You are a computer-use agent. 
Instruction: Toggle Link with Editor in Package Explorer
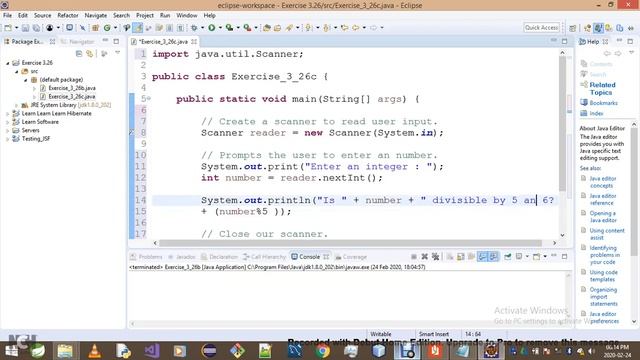tap(90, 53)
